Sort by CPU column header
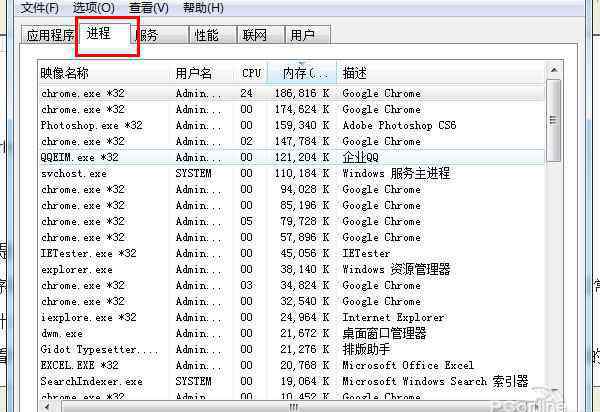 [x=251, y=73]
